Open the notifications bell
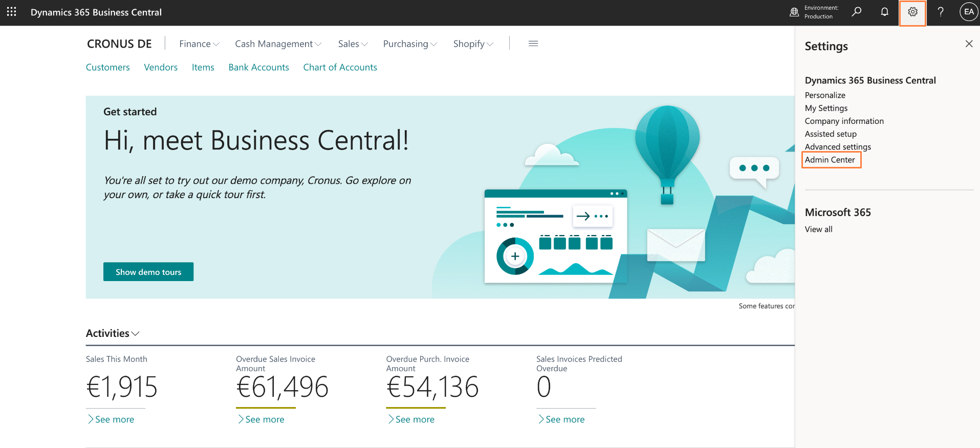Image resolution: width=980 pixels, height=448 pixels. click(884, 12)
